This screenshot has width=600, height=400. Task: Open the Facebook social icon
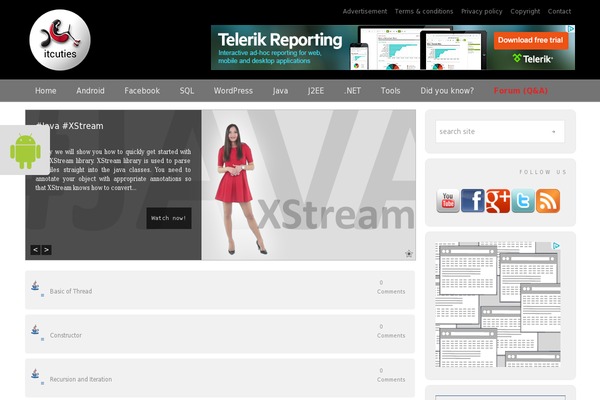pyautogui.click(x=473, y=201)
